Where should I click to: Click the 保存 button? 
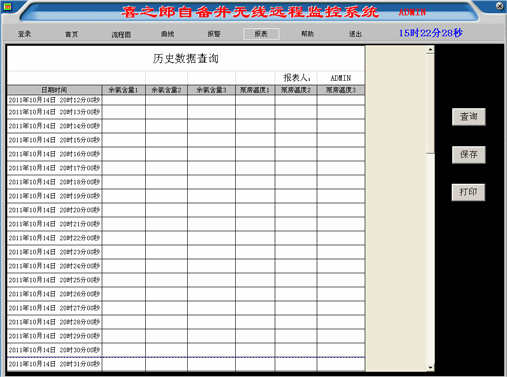469,154
